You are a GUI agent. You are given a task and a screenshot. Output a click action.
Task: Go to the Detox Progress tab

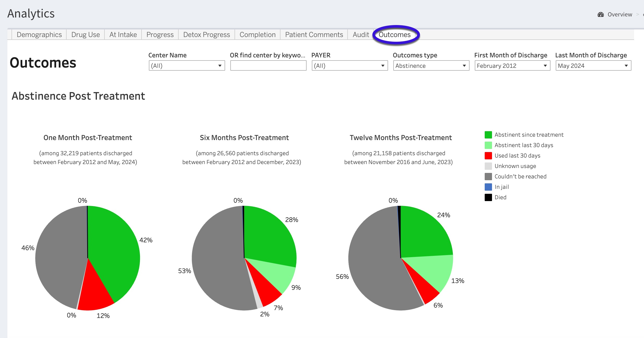[206, 35]
